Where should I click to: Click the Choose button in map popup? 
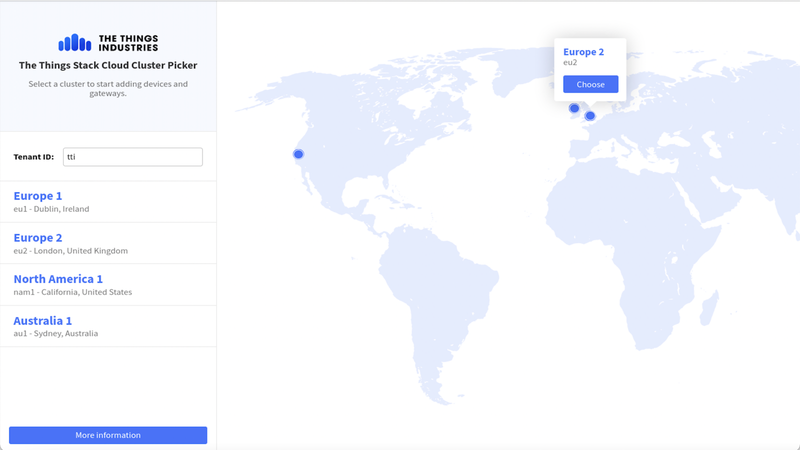tap(590, 84)
